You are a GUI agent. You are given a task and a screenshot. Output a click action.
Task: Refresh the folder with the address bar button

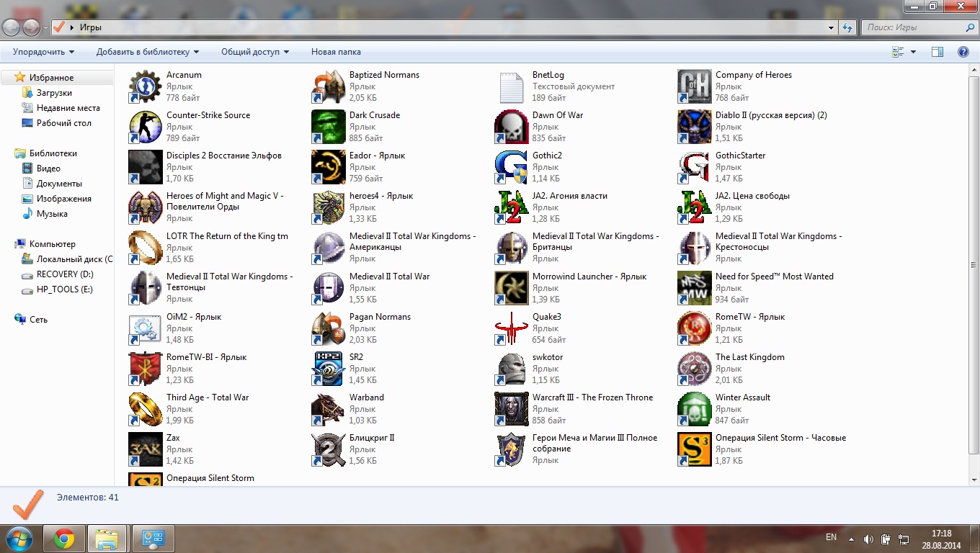click(x=847, y=27)
